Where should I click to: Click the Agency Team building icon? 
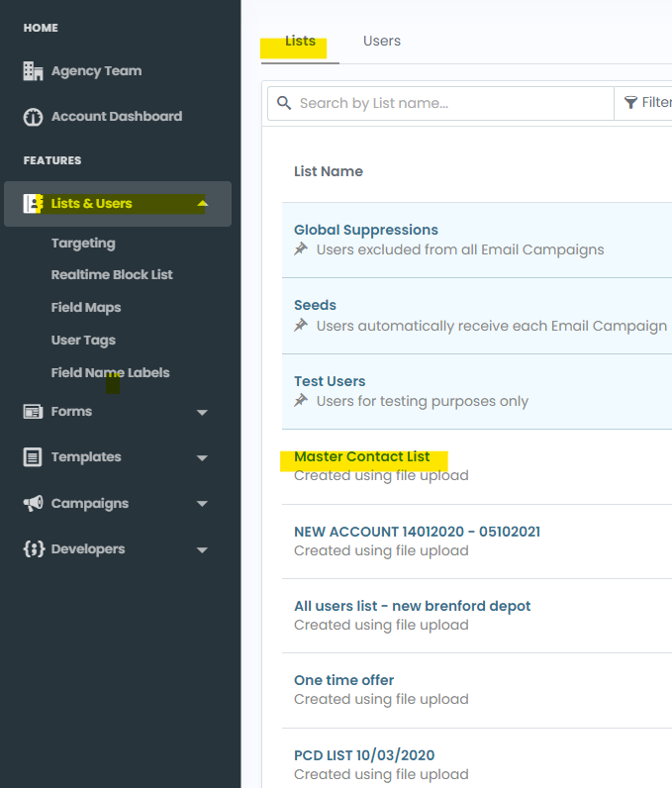[33, 71]
